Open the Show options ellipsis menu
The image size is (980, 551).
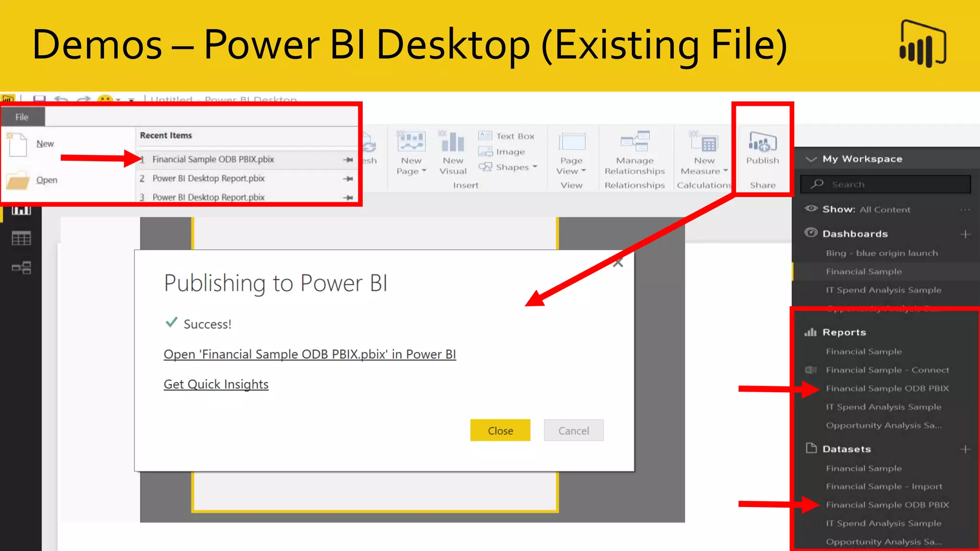[965, 210]
